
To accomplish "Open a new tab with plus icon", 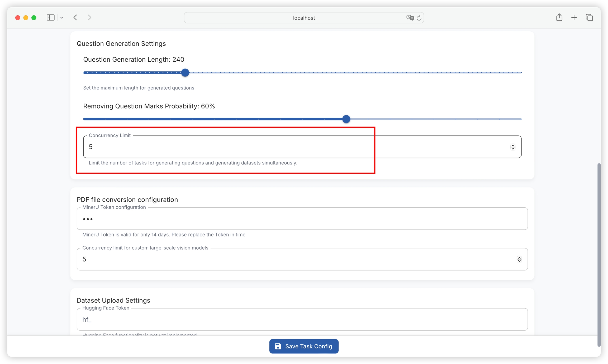I will [574, 18].
